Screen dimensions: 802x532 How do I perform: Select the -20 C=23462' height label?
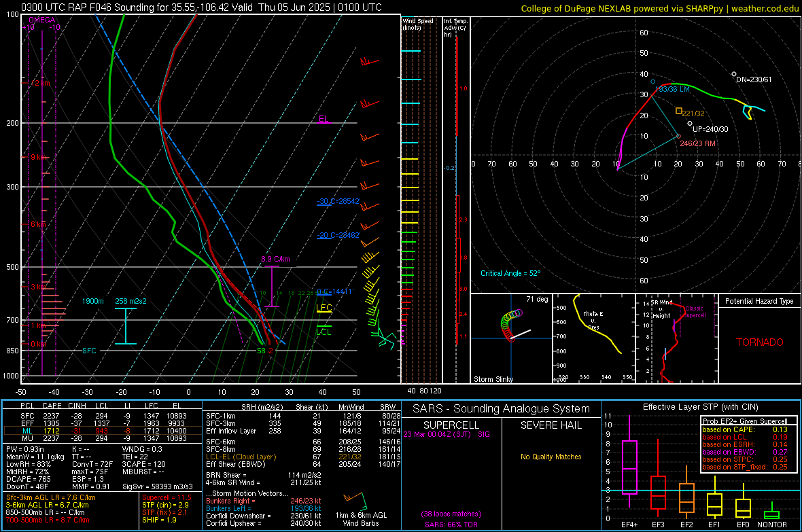point(338,235)
